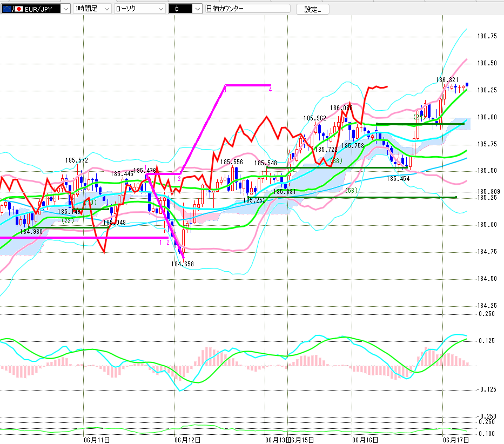Click the 186.50 price axis label
The height and width of the screenshot is (444, 504).
[487, 63]
